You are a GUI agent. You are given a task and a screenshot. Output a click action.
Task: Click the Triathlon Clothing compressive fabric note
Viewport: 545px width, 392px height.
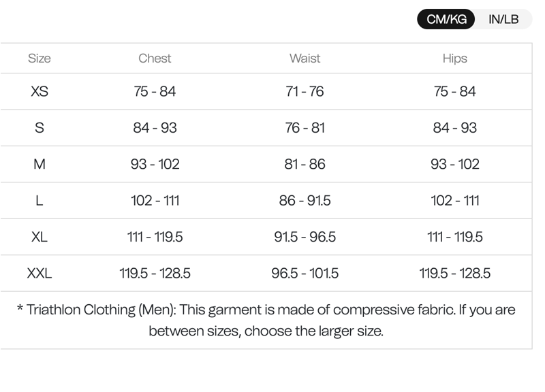[266, 320]
